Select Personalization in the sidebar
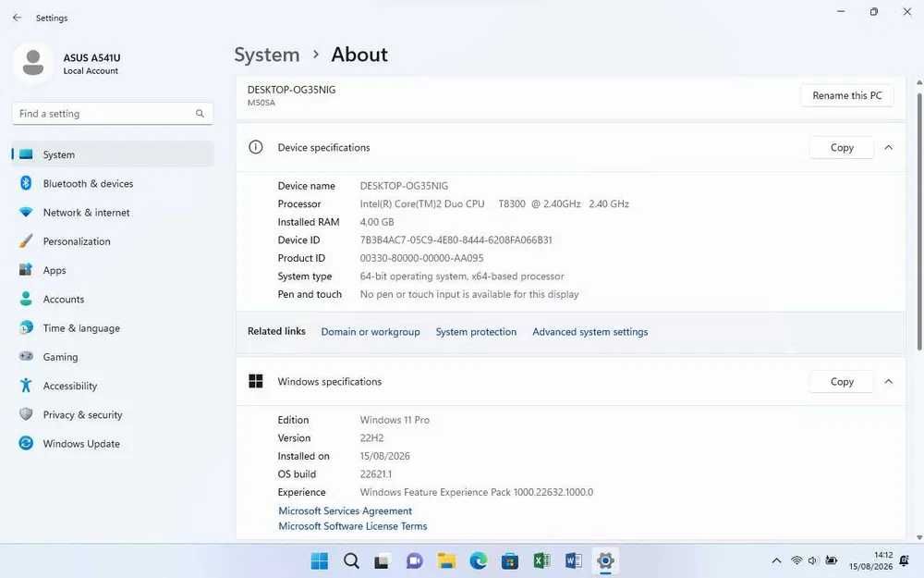This screenshot has height=578, width=924. click(x=113, y=241)
